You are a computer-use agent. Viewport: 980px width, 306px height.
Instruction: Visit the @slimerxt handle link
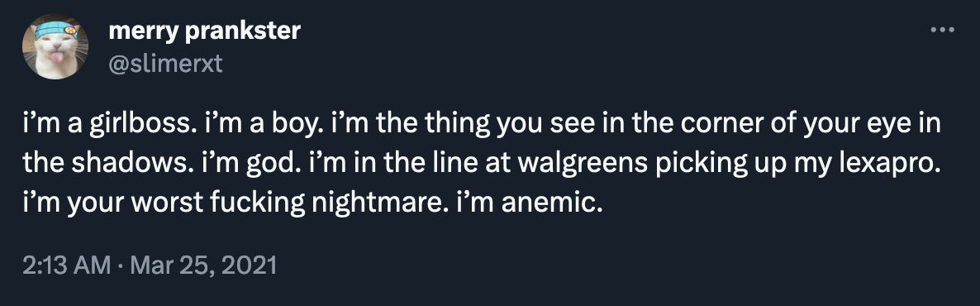click(x=165, y=63)
